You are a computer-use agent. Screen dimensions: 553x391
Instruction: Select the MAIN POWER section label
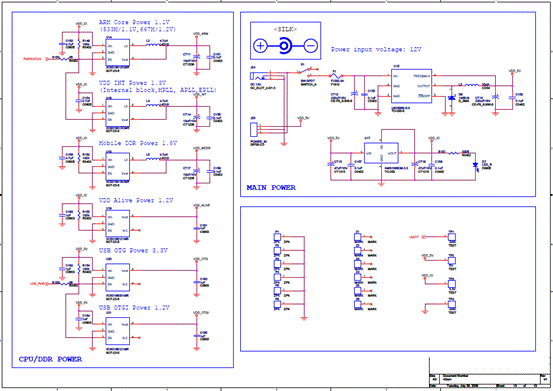click(271, 188)
